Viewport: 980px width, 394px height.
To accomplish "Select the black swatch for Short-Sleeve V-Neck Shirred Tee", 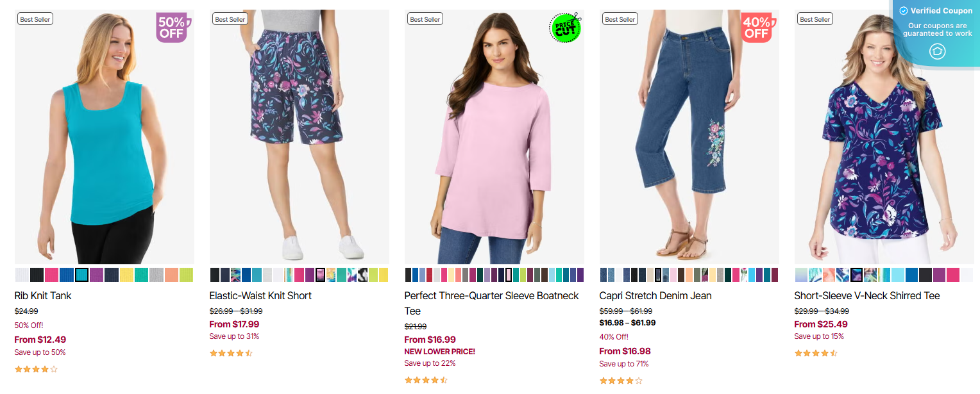I will [x=924, y=275].
